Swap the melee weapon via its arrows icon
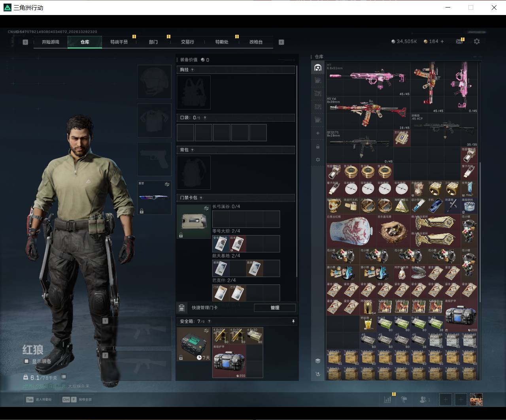 167,185
